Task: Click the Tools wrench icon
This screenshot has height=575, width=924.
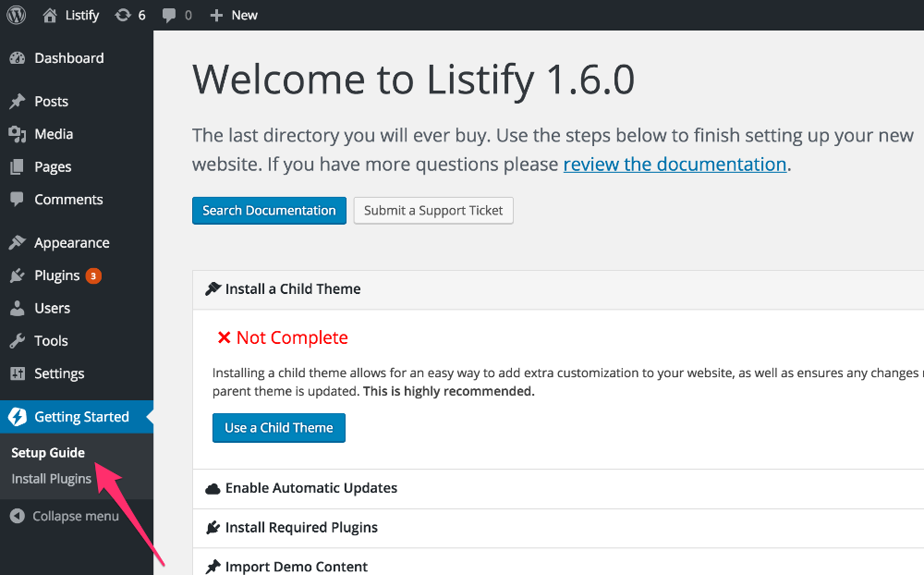Action: coord(18,340)
